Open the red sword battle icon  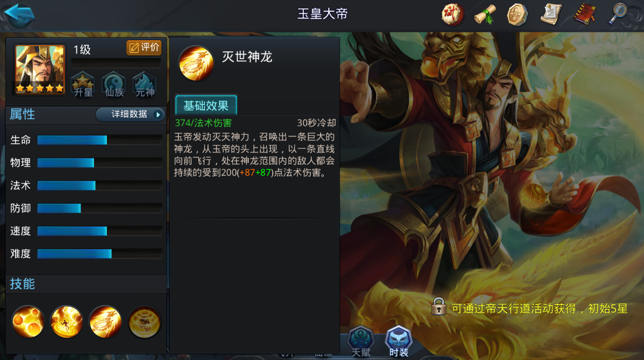pos(452,15)
